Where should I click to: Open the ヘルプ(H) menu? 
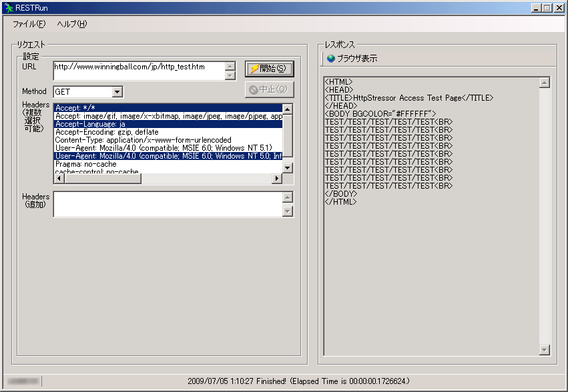(72, 24)
